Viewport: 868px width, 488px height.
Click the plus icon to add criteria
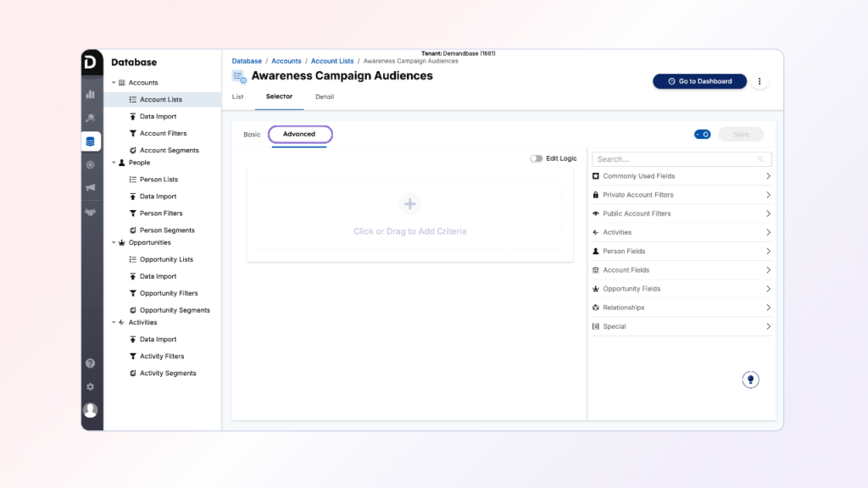[x=409, y=204]
